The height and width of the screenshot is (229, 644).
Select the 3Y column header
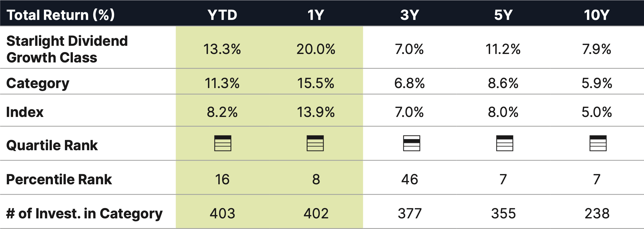coord(409,15)
